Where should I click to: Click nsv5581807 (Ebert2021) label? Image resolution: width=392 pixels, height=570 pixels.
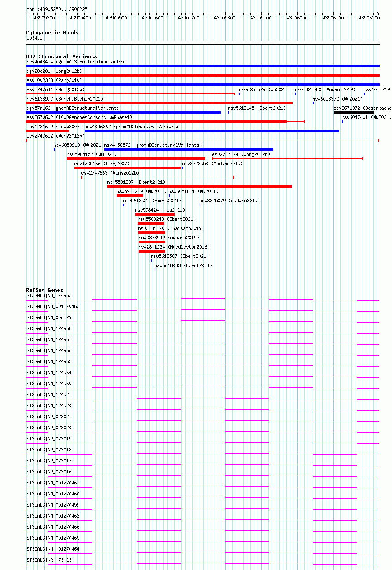tap(136, 182)
